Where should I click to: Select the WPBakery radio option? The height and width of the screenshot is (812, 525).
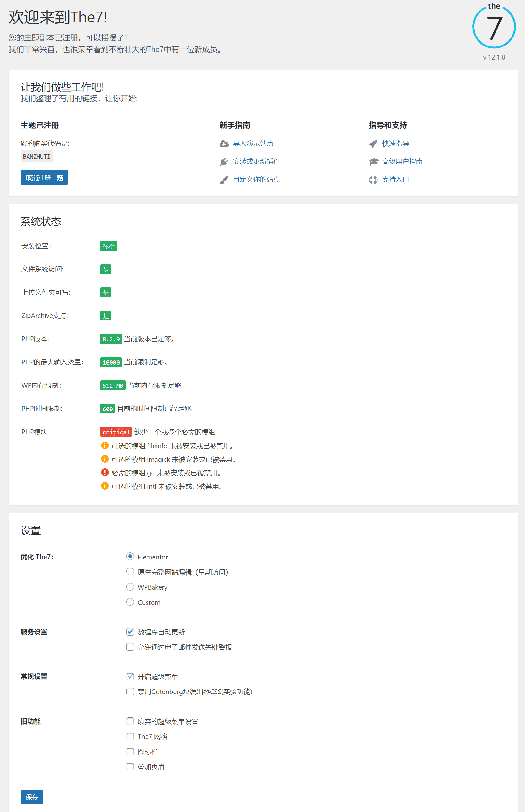130,587
